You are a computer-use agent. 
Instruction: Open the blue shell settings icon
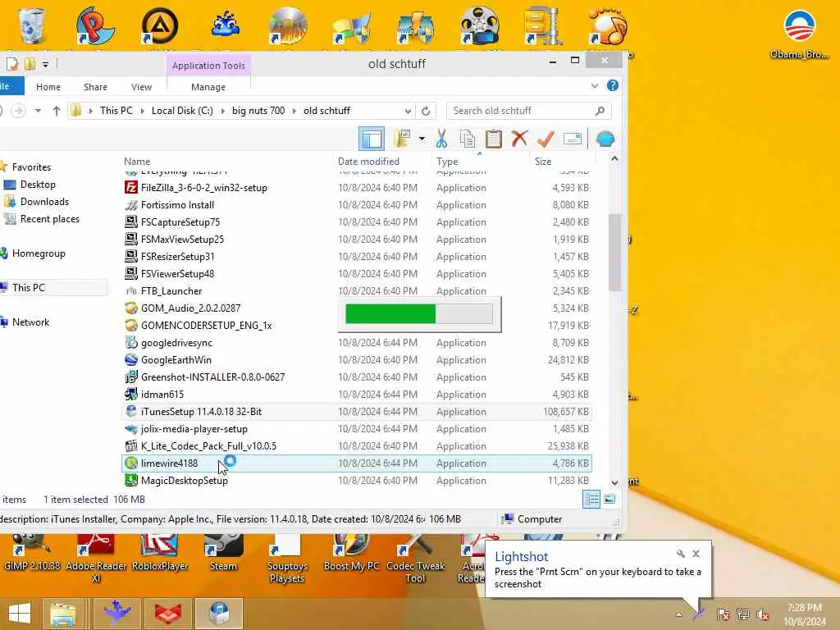(x=605, y=139)
